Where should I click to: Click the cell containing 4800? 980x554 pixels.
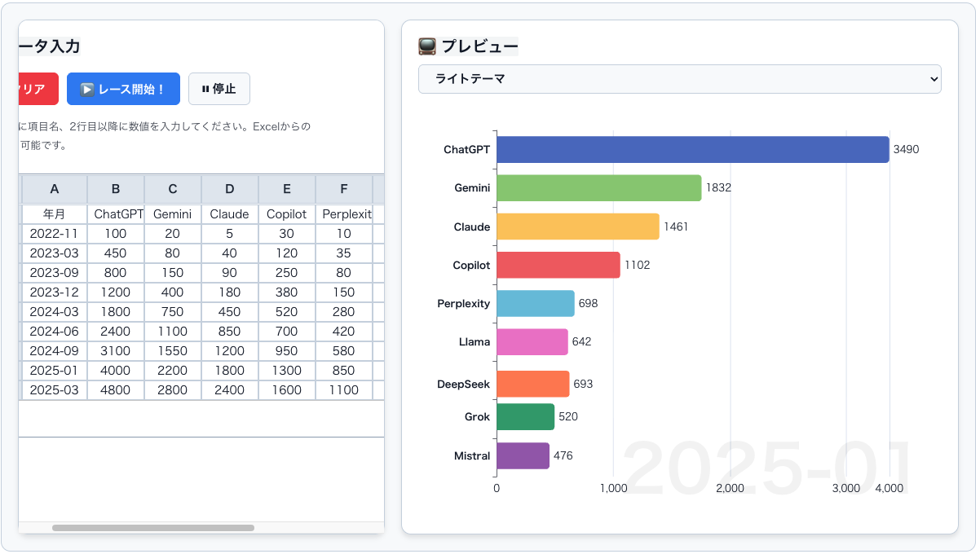(116, 390)
